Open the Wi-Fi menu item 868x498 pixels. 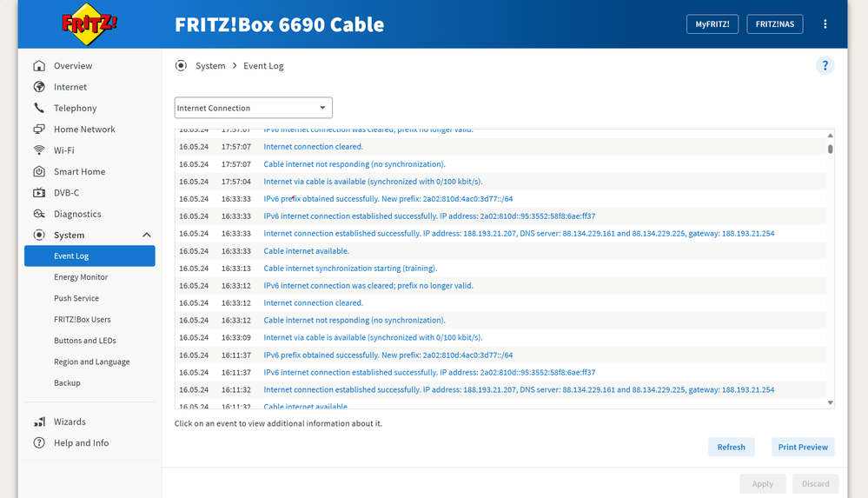coord(63,150)
